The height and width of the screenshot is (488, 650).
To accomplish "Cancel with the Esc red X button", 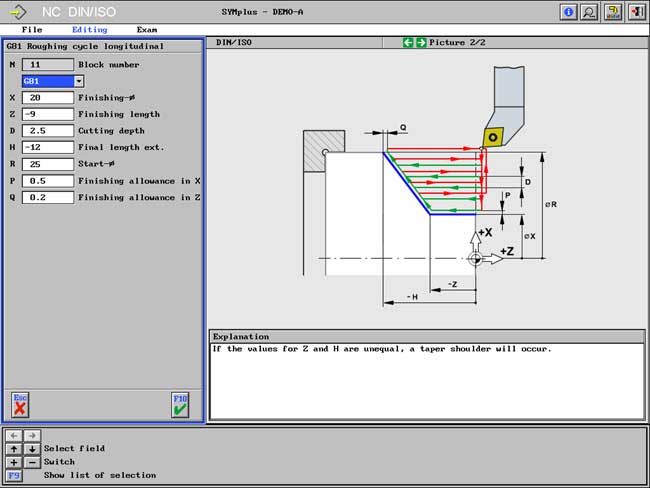I will [20, 405].
